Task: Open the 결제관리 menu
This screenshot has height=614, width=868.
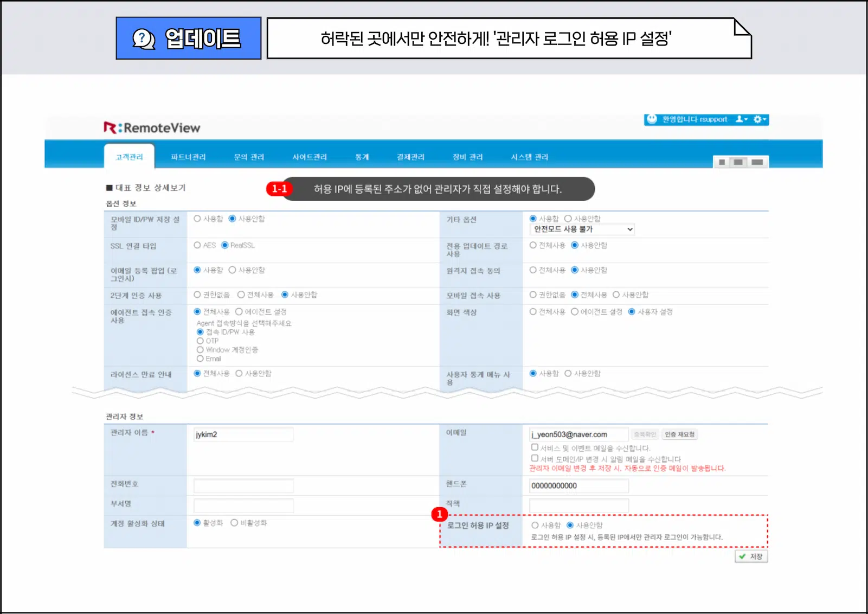Action: 410,157
